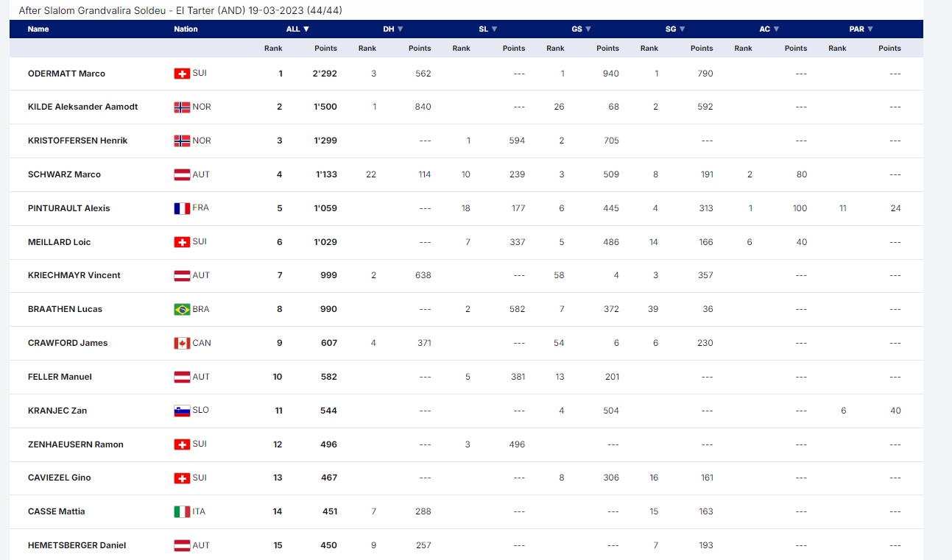Select Odermatt's super-G points 790
This screenshot has height=560, width=952.
(x=705, y=74)
